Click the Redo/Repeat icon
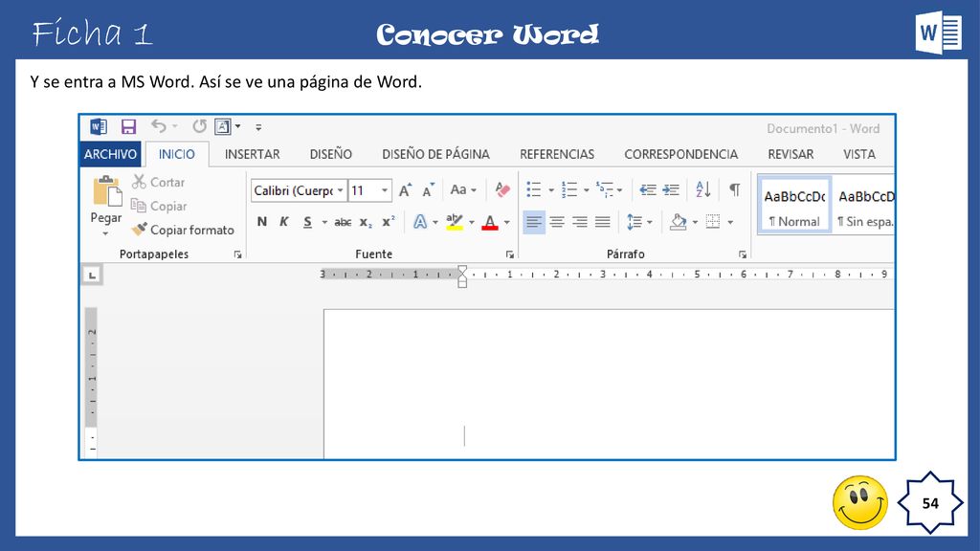 199,127
